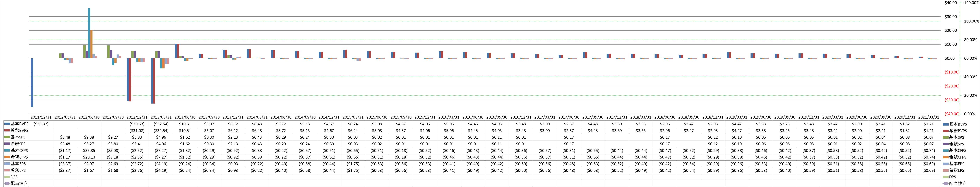Screen dimensions: 980x187
Task: Click the $1.67 希釈EPS cell
Action: (89, 171)
